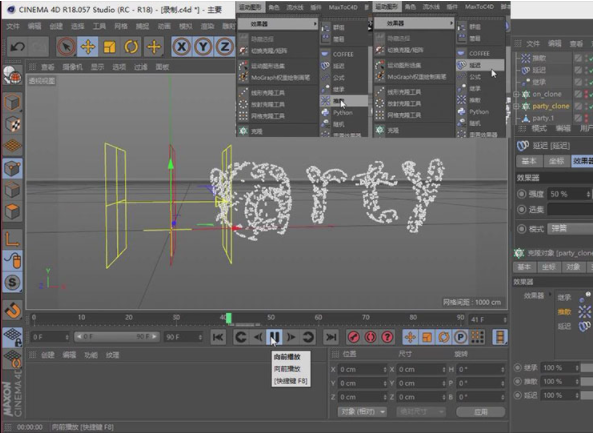Open the 文件 menu in menu bar

13,26
